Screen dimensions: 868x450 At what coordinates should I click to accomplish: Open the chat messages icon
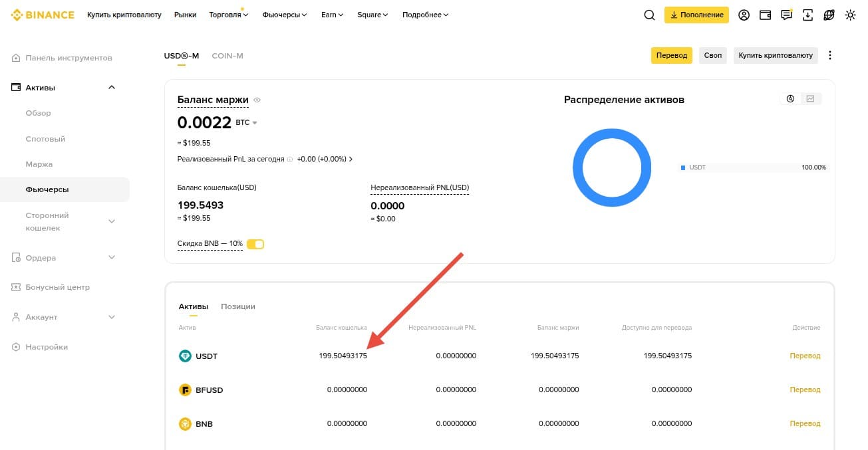tap(787, 15)
